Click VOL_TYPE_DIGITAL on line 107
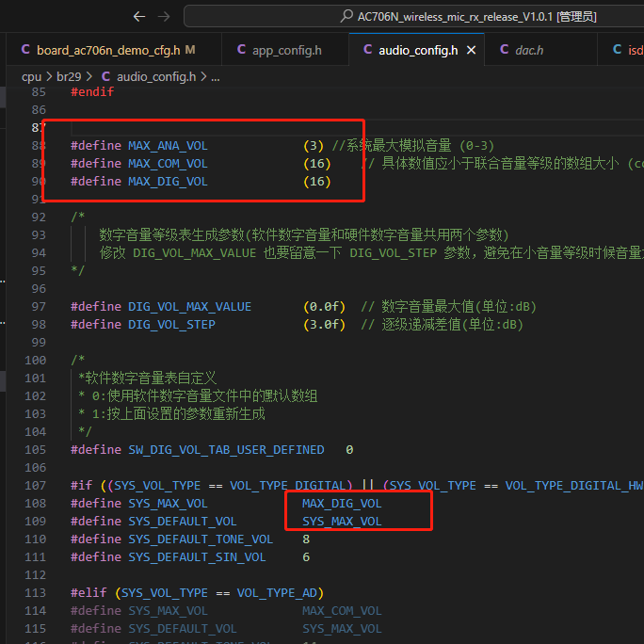 pos(287,486)
